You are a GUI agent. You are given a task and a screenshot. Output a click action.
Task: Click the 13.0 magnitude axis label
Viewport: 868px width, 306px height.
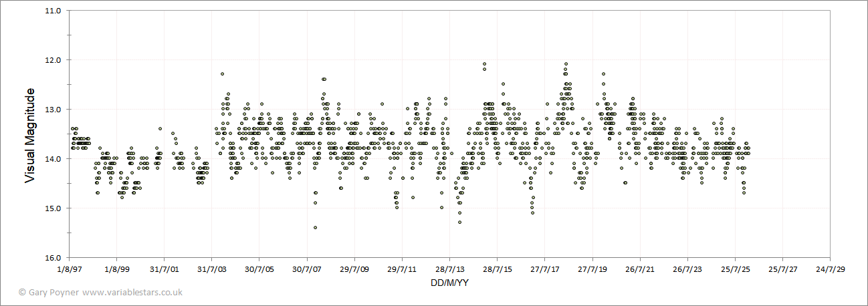53,110
